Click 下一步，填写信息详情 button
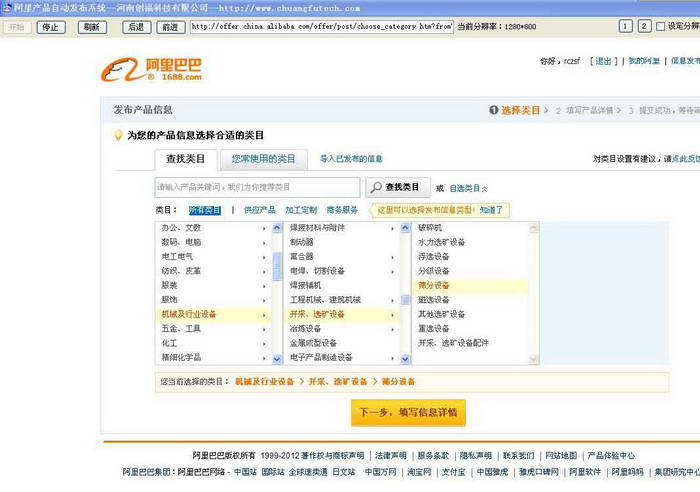This screenshot has height=492, width=700. tap(408, 413)
